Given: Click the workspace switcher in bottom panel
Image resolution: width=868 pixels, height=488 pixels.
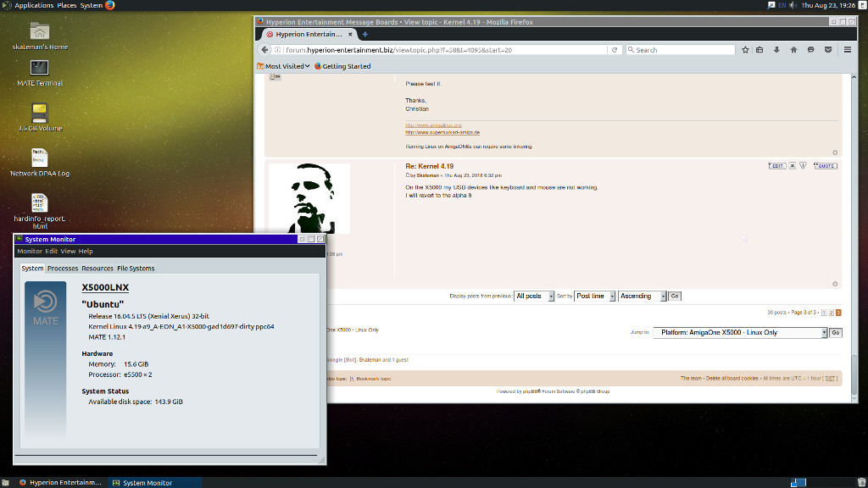Looking at the screenshot, I should pos(798,482).
